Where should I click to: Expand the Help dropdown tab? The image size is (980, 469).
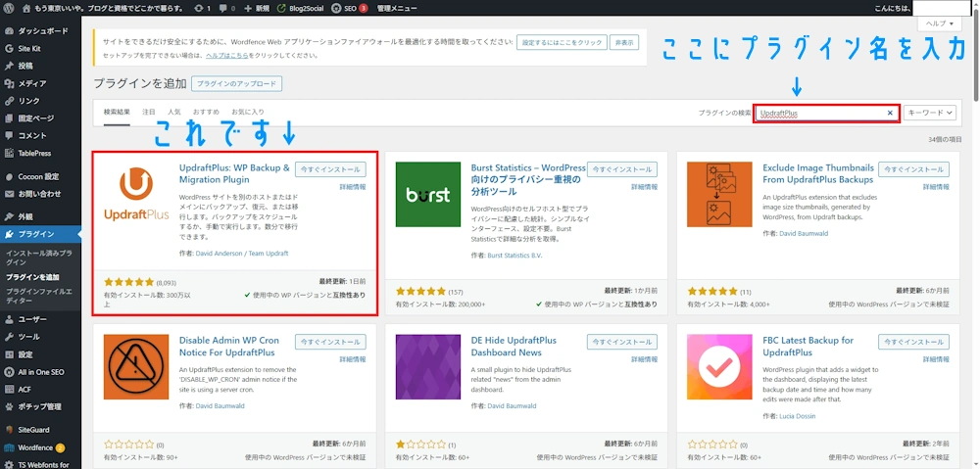tap(940, 23)
